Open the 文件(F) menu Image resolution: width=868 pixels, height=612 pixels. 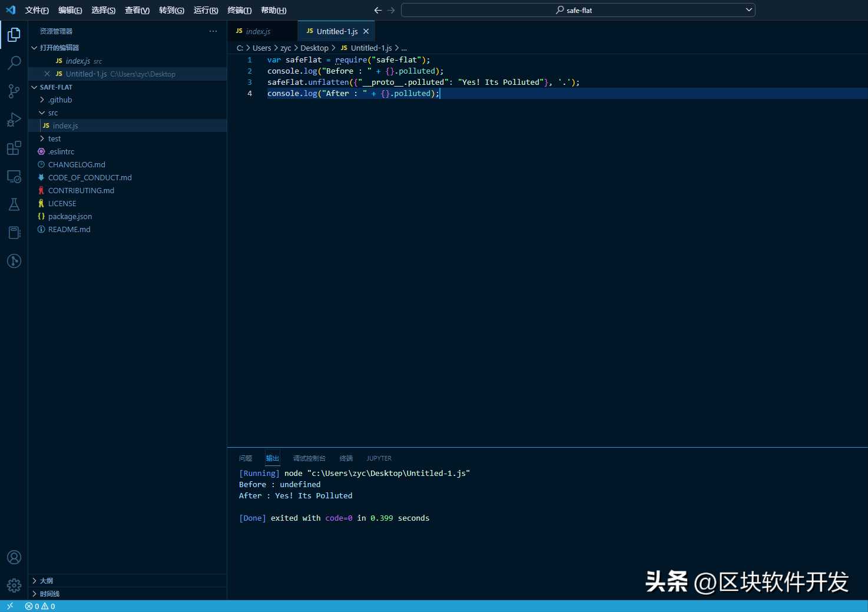(37, 10)
